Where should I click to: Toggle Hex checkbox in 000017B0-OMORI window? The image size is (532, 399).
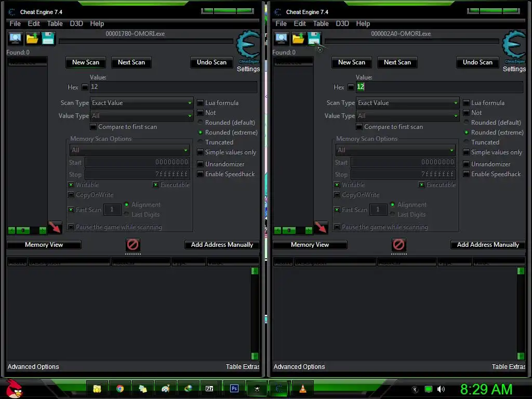(85, 87)
